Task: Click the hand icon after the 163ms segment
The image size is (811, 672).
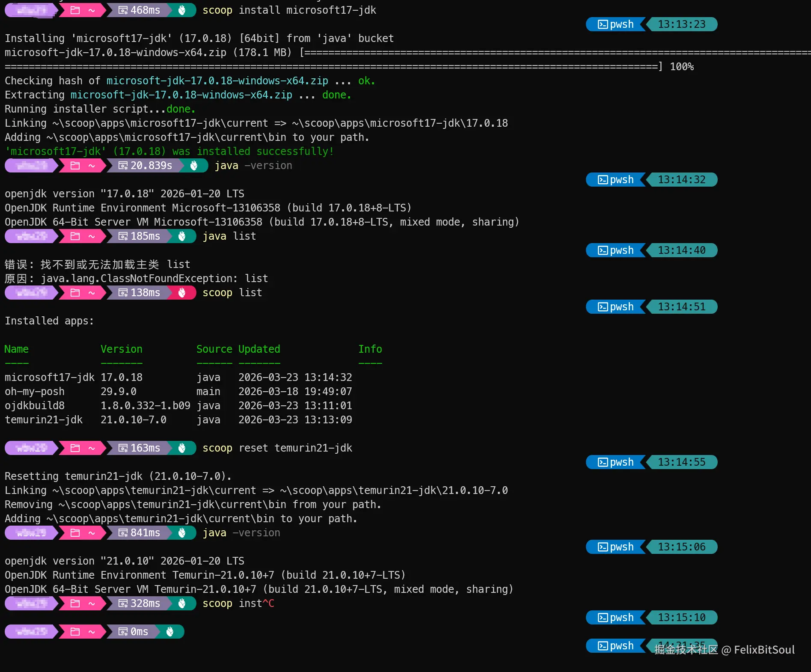Action: [182, 448]
